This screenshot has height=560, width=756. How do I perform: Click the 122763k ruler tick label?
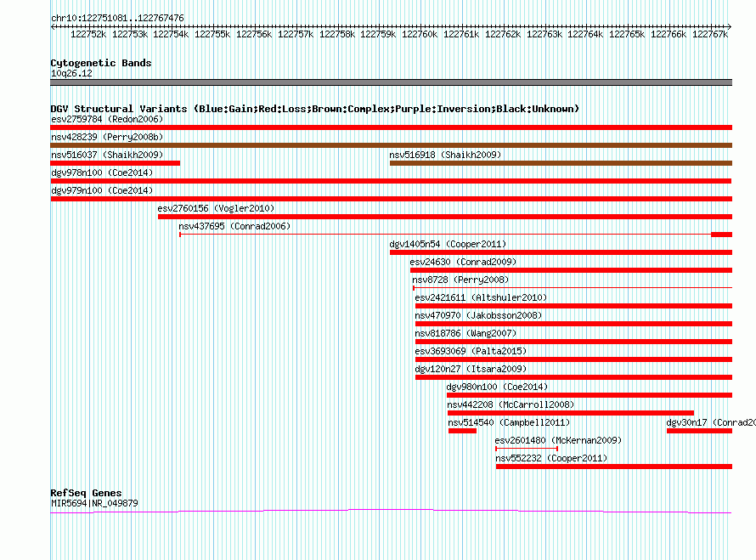[544, 34]
